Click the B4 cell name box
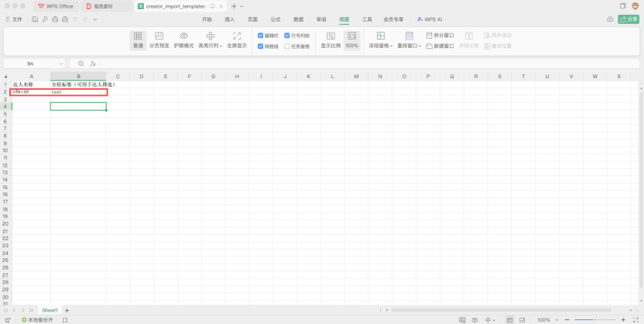 [x=31, y=64]
